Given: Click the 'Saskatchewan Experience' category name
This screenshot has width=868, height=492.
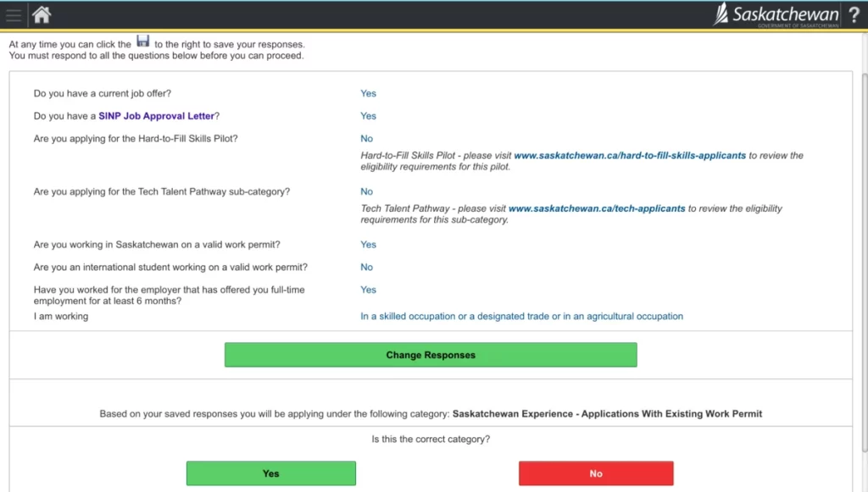Looking at the screenshot, I should click(x=607, y=414).
